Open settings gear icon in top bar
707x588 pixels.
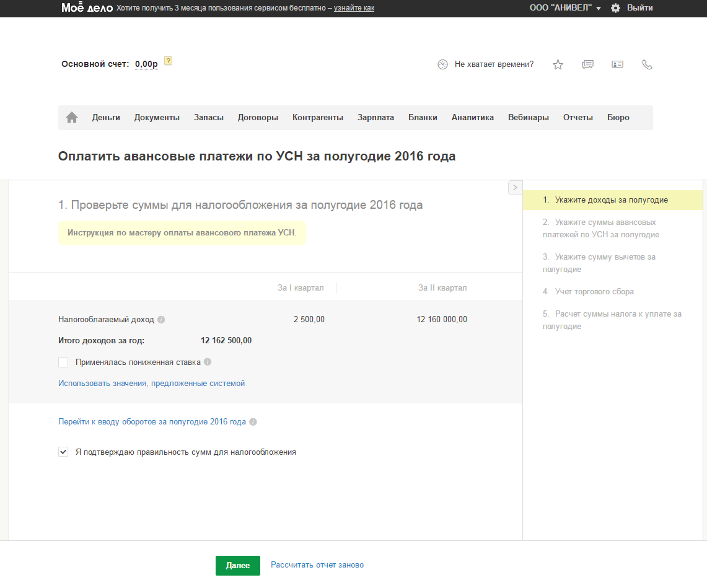pos(615,8)
